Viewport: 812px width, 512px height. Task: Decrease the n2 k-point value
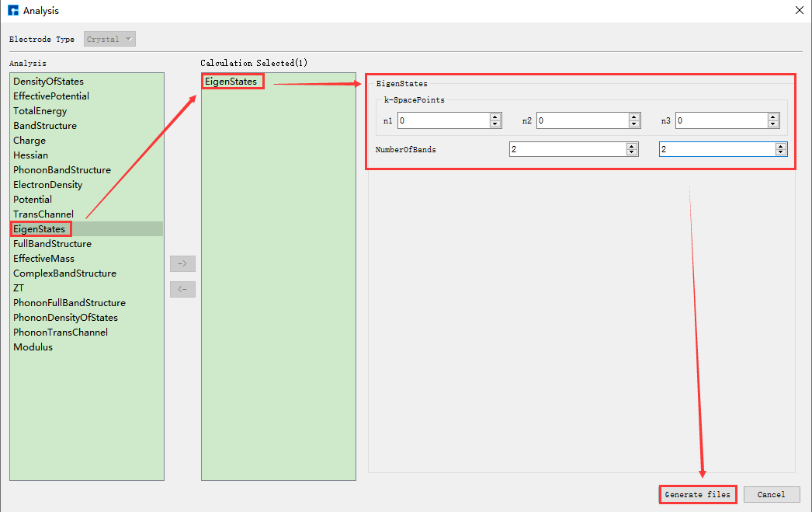click(x=634, y=124)
